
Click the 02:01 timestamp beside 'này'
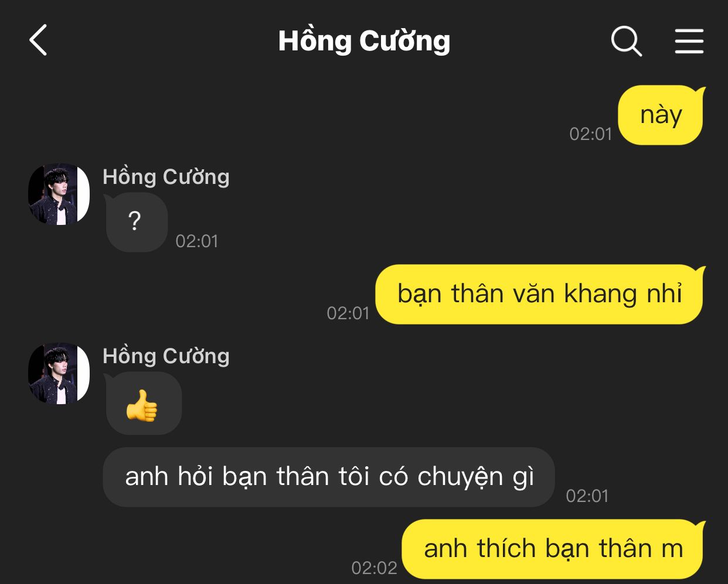tap(590, 134)
